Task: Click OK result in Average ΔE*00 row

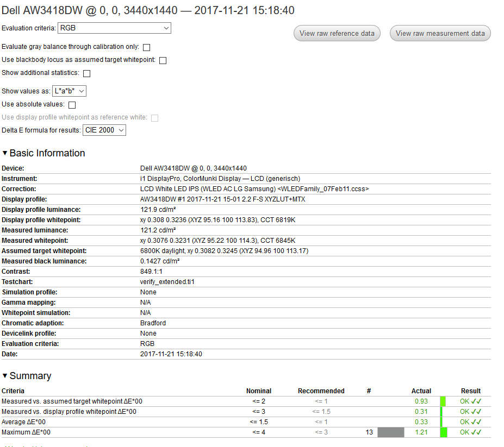Action: pyautogui.click(x=471, y=422)
